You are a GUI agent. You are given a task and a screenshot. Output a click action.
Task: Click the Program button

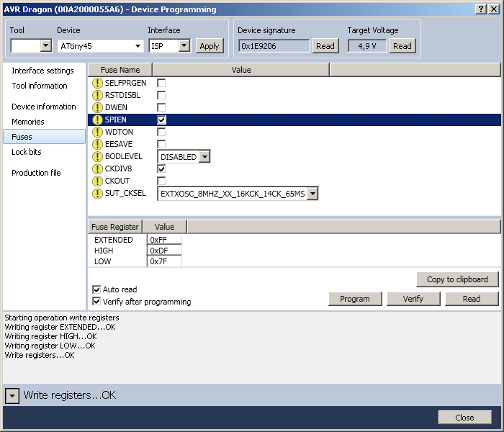pyautogui.click(x=355, y=299)
